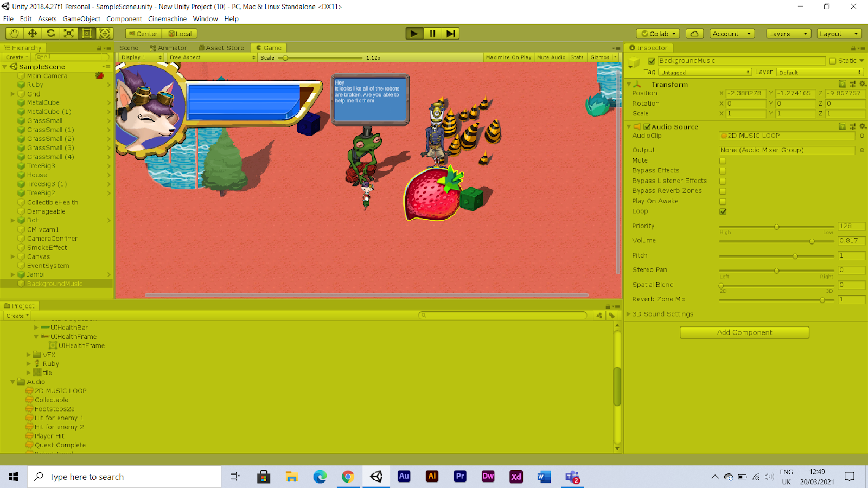
Task: Toggle BackgroundMusic object active checkbox
Action: pyautogui.click(x=652, y=61)
